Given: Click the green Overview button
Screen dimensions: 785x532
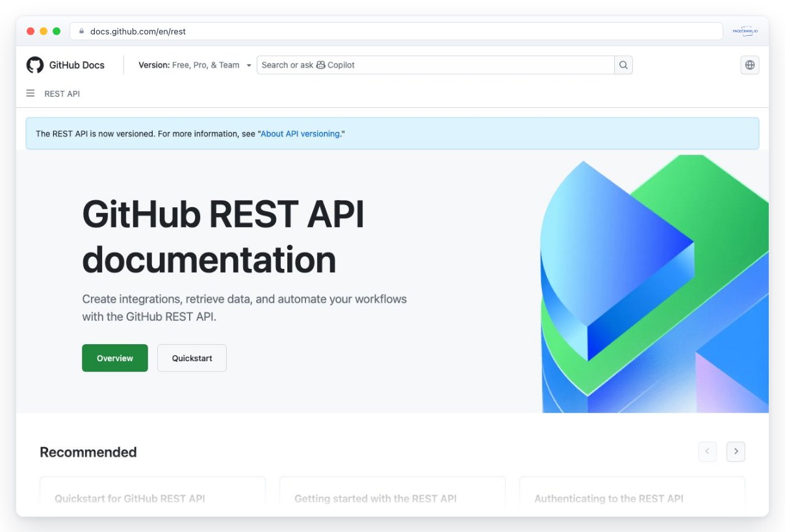Looking at the screenshot, I should click(115, 358).
